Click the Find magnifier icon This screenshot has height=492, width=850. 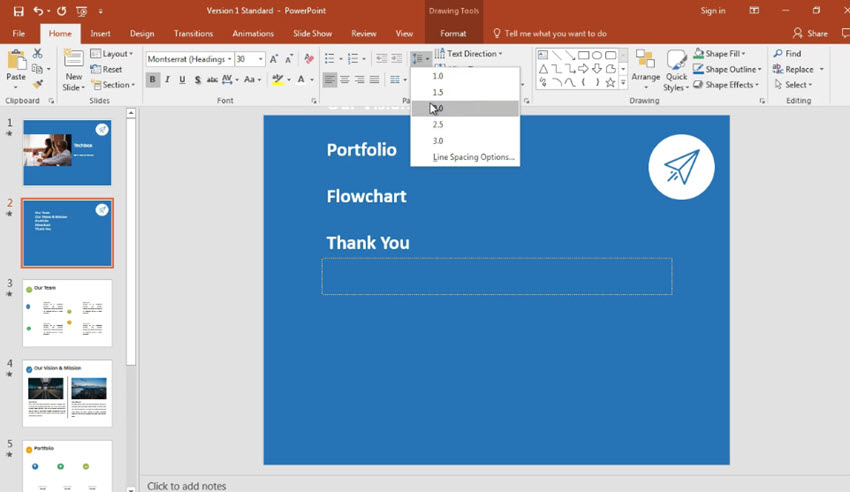tap(777, 54)
